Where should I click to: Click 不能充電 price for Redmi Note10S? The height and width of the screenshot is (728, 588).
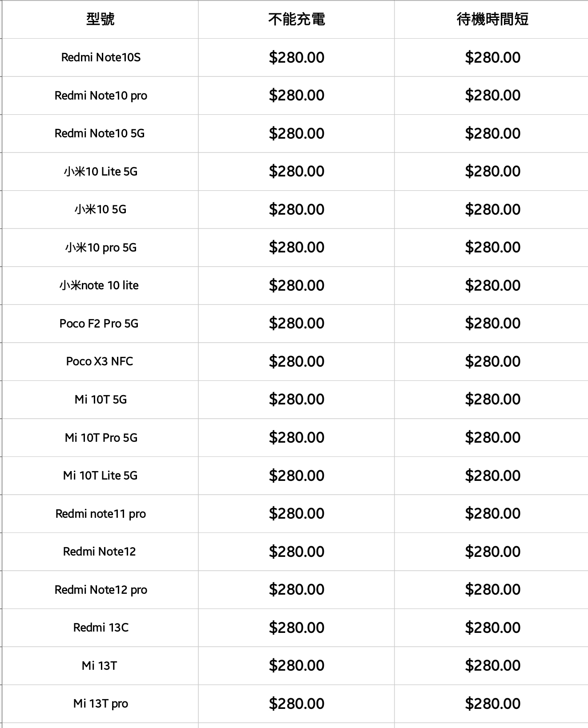(296, 57)
